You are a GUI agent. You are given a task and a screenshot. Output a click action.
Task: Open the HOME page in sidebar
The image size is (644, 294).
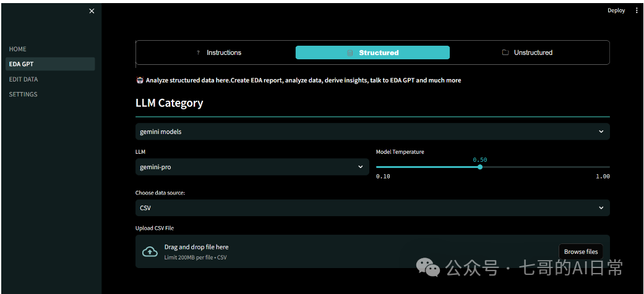coord(51,49)
